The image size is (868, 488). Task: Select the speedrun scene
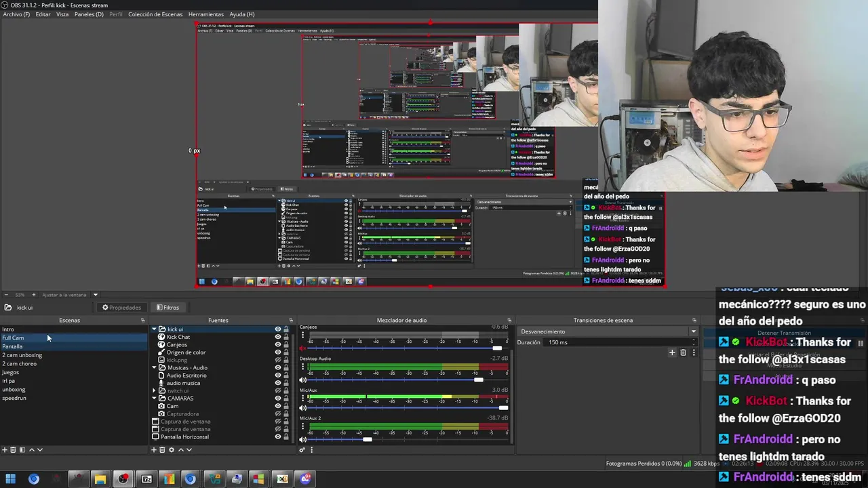tap(73, 398)
